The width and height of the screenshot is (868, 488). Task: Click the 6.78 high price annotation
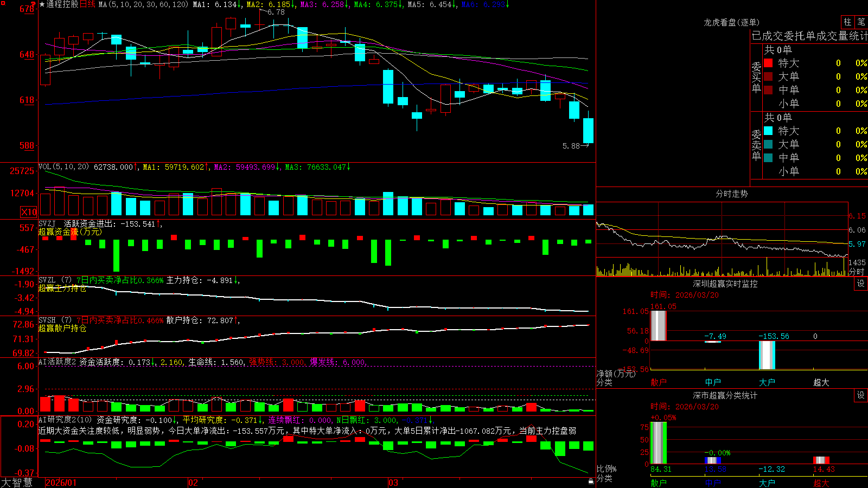pos(276,12)
